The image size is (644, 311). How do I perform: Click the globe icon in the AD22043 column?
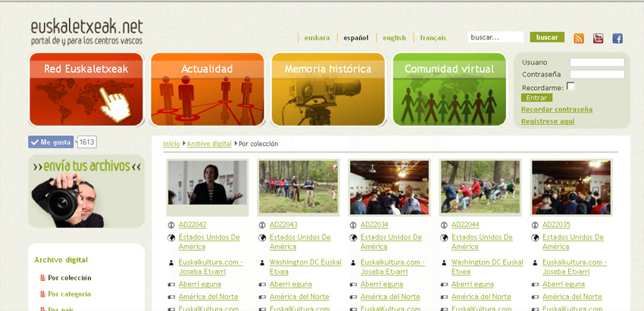click(262, 238)
